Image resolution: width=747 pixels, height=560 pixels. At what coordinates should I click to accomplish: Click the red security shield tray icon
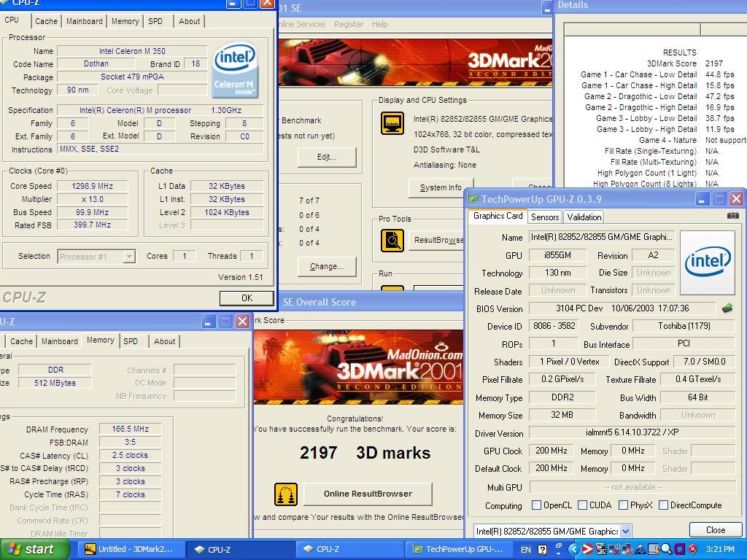[693, 549]
